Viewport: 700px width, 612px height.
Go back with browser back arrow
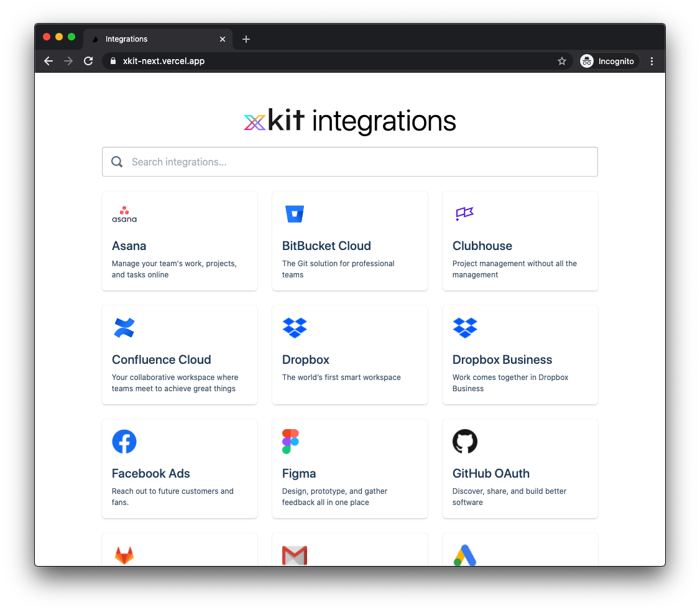pyautogui.click(x=48, y=61)
